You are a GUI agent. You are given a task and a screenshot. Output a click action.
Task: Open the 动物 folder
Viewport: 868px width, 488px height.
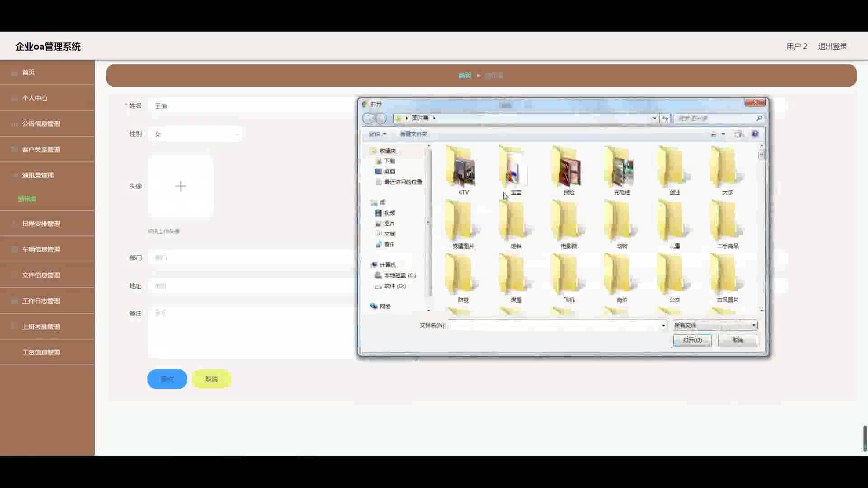pos(622,225)
